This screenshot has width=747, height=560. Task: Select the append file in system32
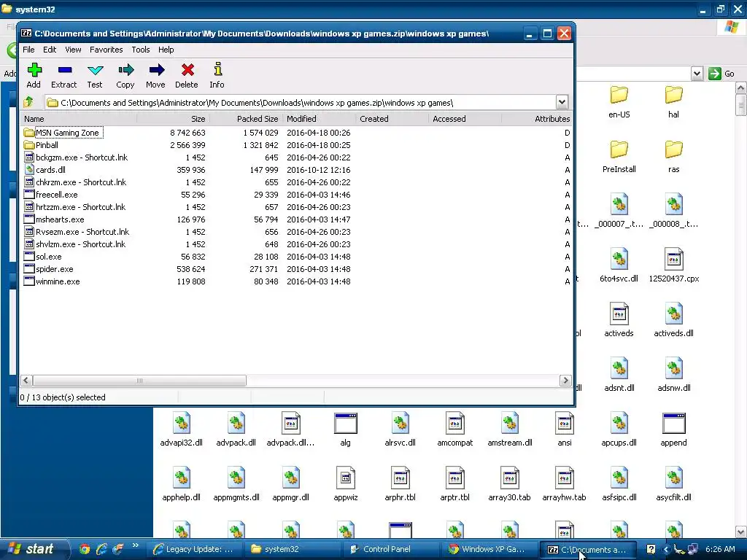pos(673,429)
